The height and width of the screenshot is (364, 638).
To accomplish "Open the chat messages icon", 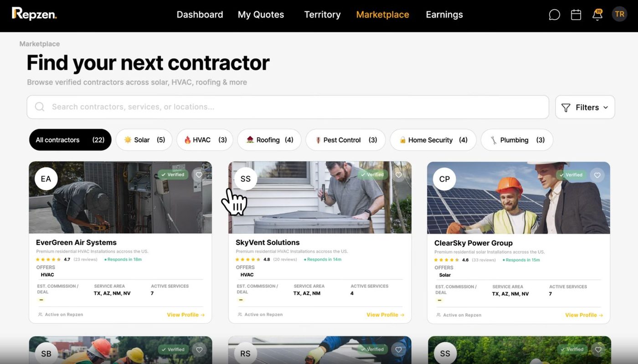I will (x=554, y=15).
